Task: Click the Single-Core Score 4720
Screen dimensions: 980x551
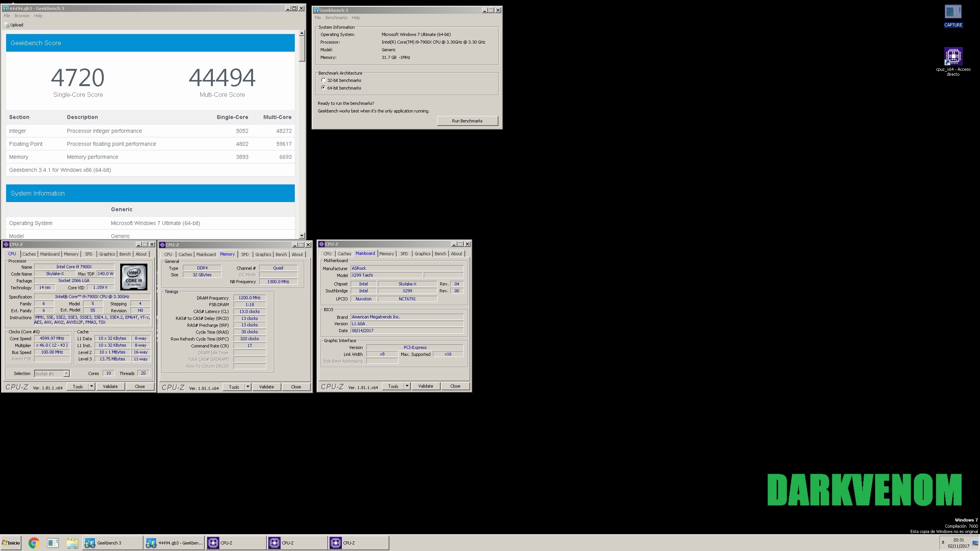Action: point(78,78)
